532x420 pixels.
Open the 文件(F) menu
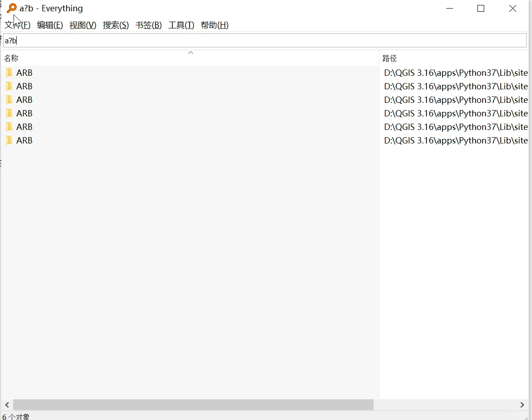click(17, 25)
